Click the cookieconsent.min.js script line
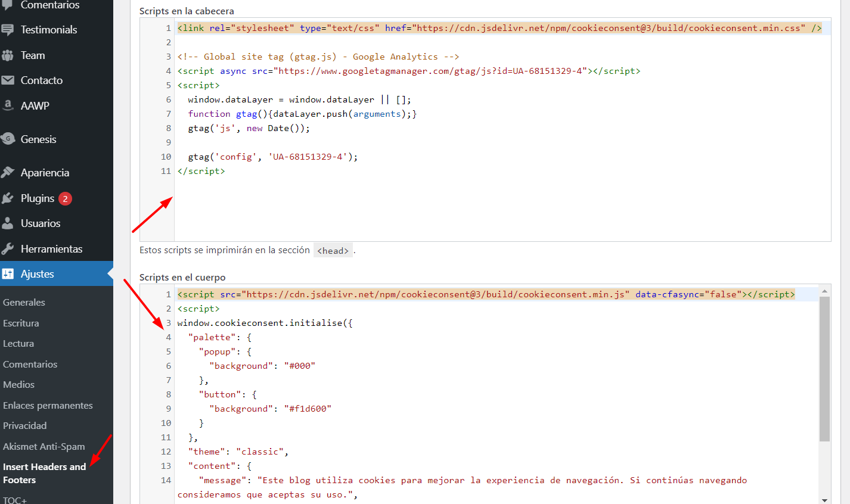Screen dimensions: 850x504 click(486, 294)
